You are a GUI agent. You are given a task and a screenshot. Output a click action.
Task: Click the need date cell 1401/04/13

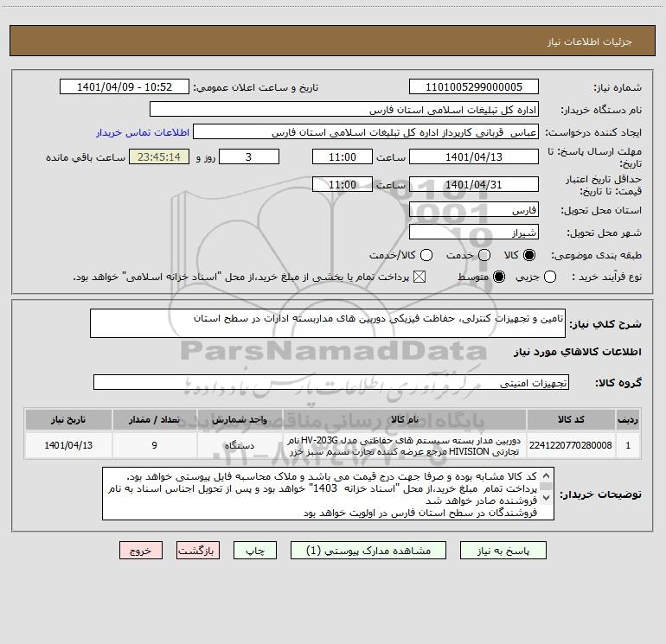pos(68,445)
